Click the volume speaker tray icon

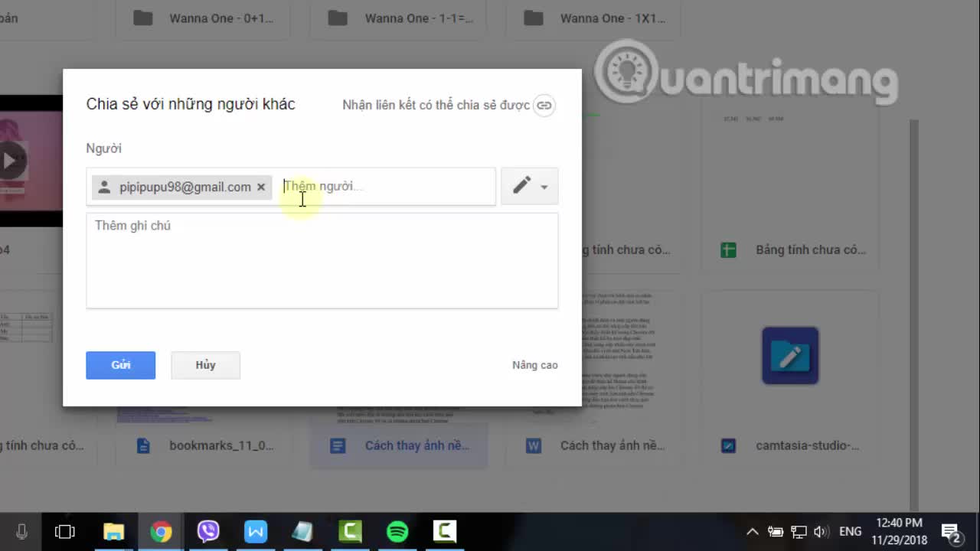822,532
